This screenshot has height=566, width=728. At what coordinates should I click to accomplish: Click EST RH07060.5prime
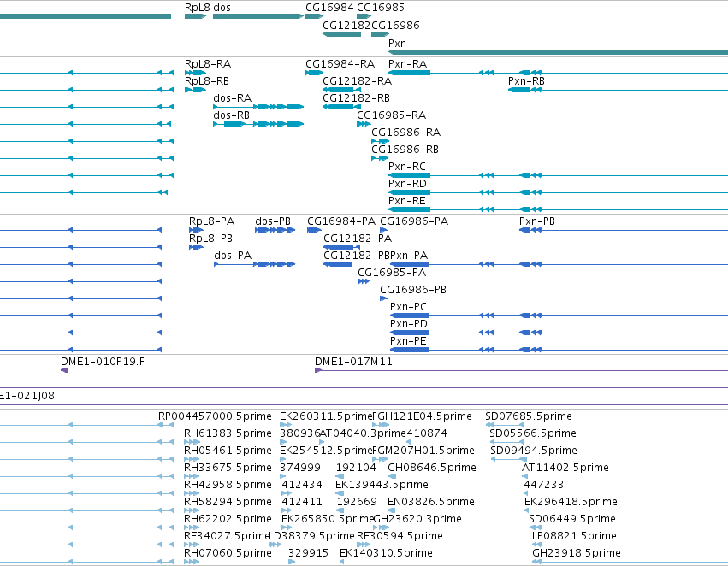tap(228, 553)
